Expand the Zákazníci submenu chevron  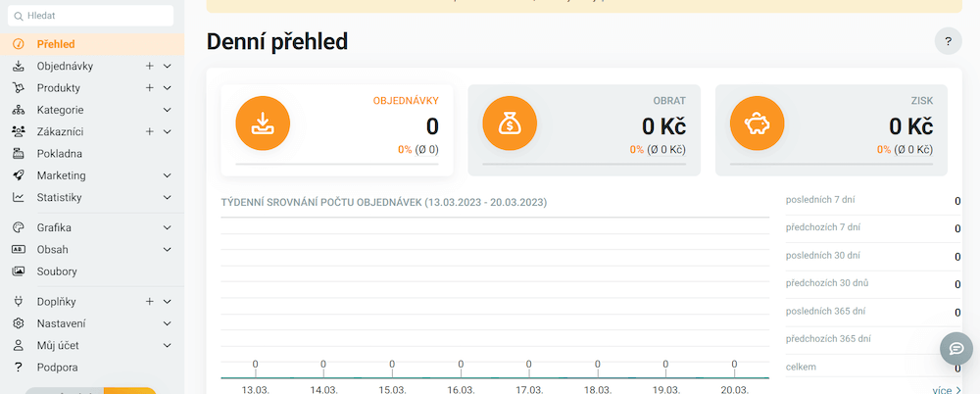[x=167, y=132]
